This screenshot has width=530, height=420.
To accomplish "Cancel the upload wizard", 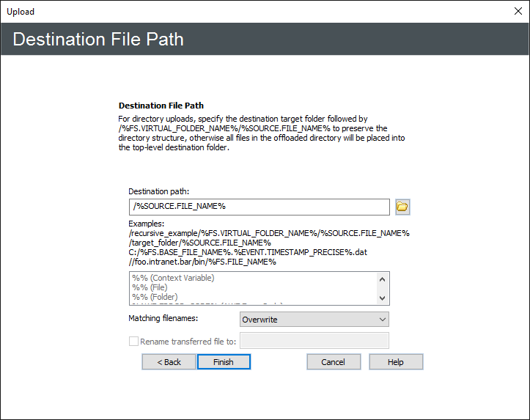I will [x=334, y=362].
